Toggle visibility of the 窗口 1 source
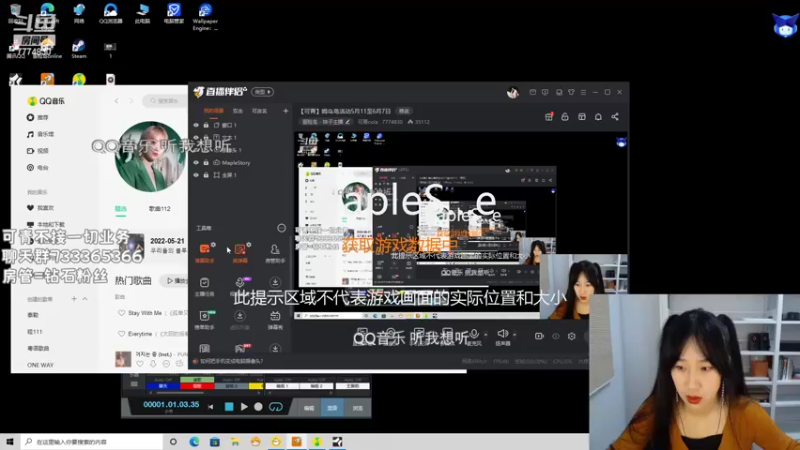Image resolution: width=800 pixels, height=450 pixels. 196,125
